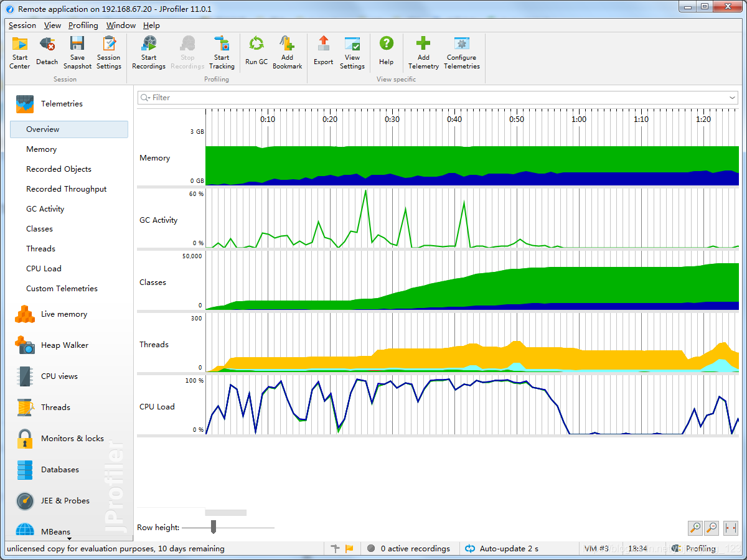This screenshot has height=560, width=747.
Task: Toggle fit-to-window scale button
Action: [x=730, y=528]
